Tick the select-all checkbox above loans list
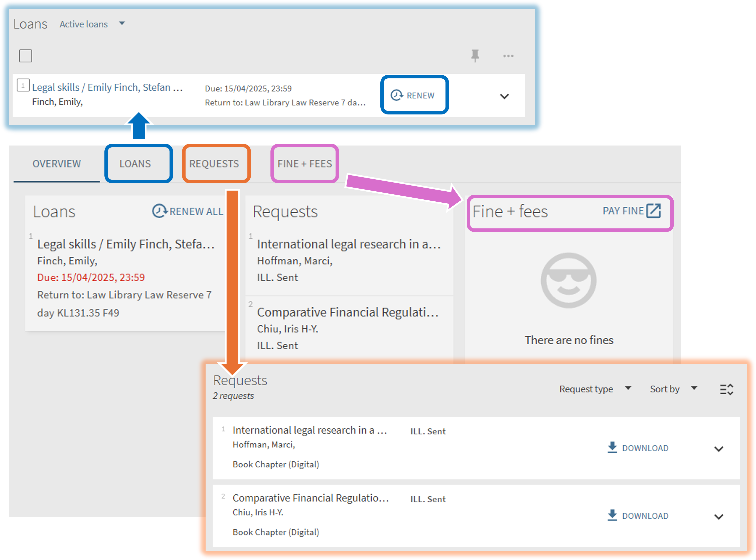The image size is (756, 560). [25, 56]
